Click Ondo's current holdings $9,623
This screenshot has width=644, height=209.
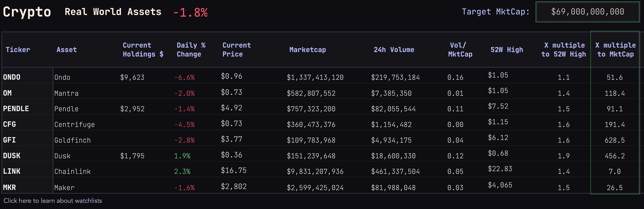[132, 77]
